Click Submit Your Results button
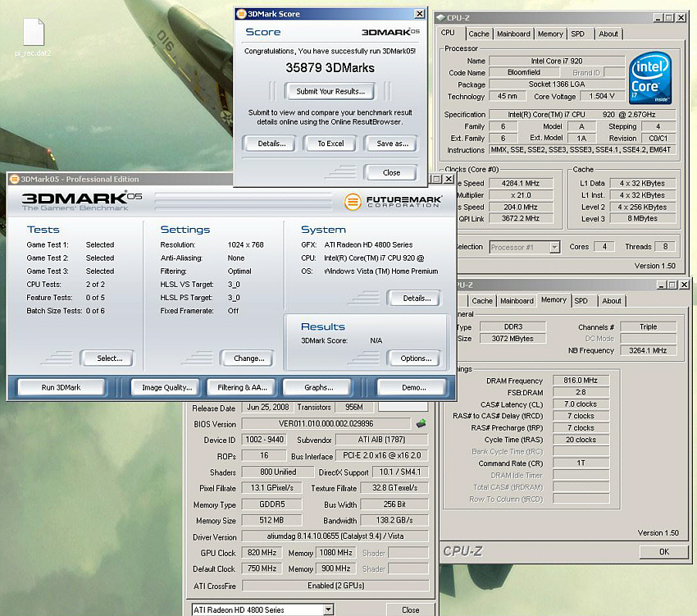Screen dimensions: 697x616 pyautogui.click(x=330, y=91)
